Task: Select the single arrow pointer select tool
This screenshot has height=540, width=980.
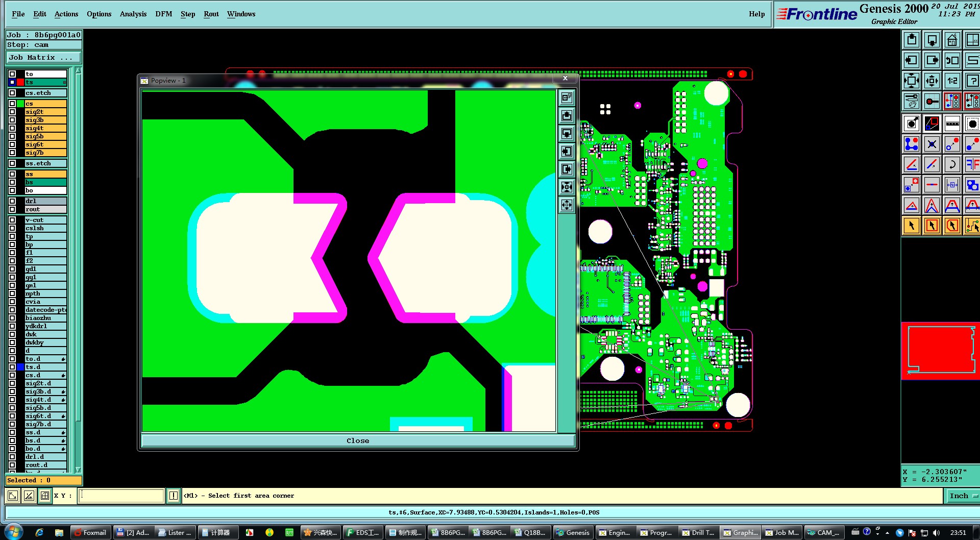Action: pos(912,226)
